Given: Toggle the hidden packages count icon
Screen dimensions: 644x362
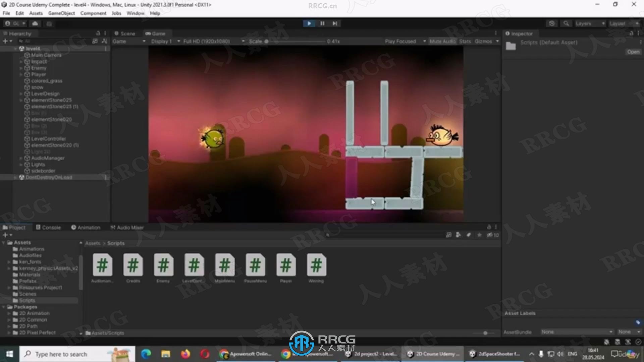Looking at the screenshot, I should pyautogui.click(x=493, y=235).
